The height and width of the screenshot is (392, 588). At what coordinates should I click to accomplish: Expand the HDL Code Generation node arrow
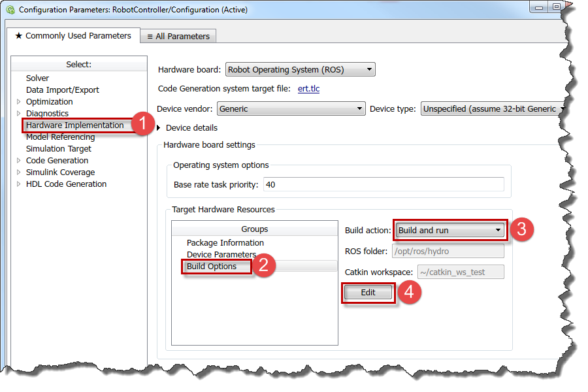(19, 184)
